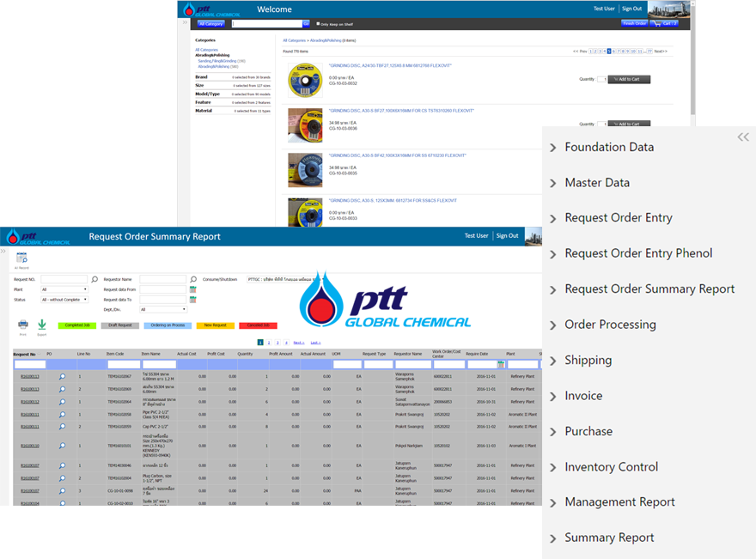The image size is (756, 559).
Task: Click the PO magnifier for item TEM16102067
Action: click(62, 376)
